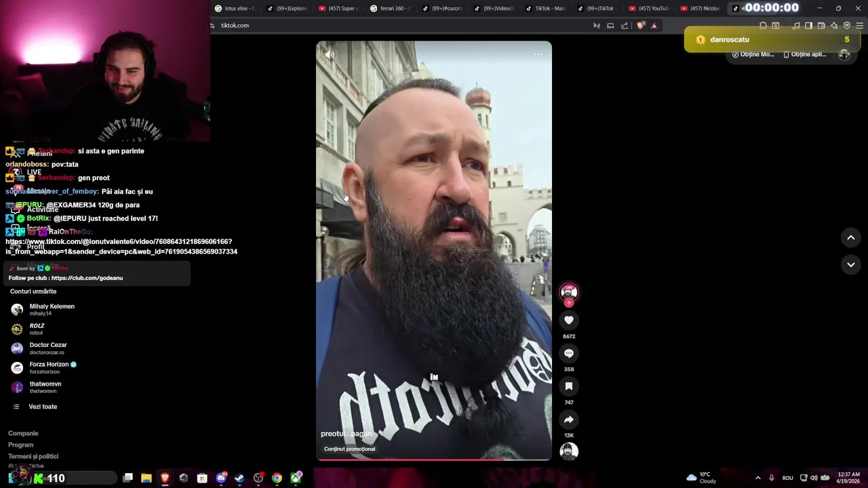Share the video using arrow icon

click(x=569, y=420)
